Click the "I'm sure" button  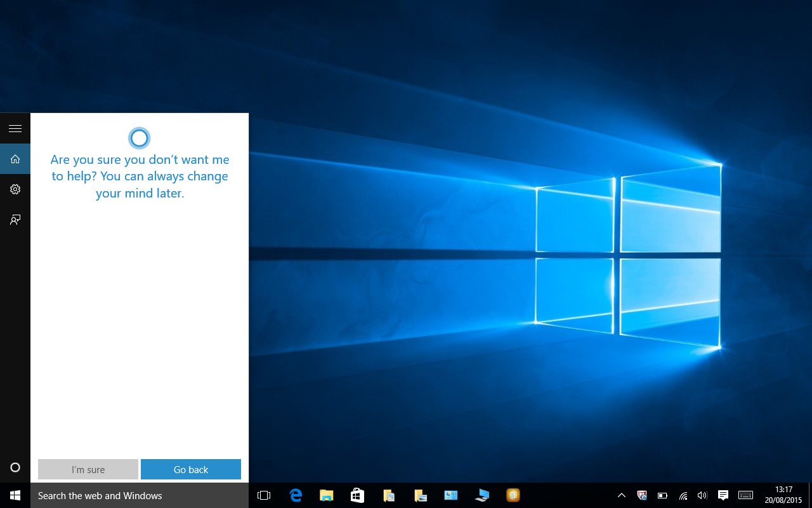(x=88, y=469)
